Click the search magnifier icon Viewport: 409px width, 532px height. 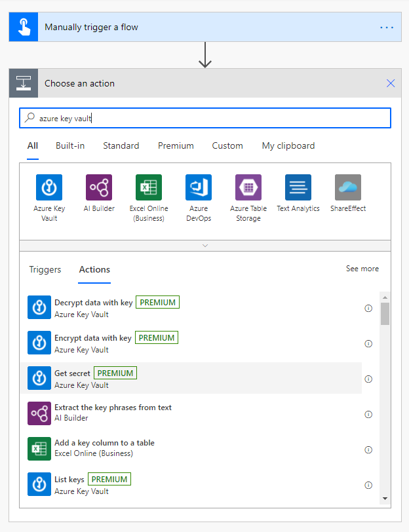[29, 118]
